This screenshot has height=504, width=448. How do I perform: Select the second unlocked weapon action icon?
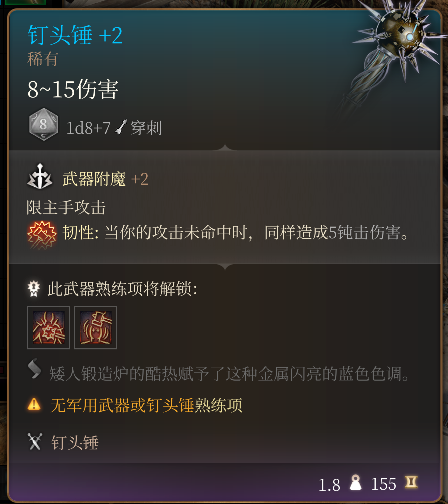point(95,327)
